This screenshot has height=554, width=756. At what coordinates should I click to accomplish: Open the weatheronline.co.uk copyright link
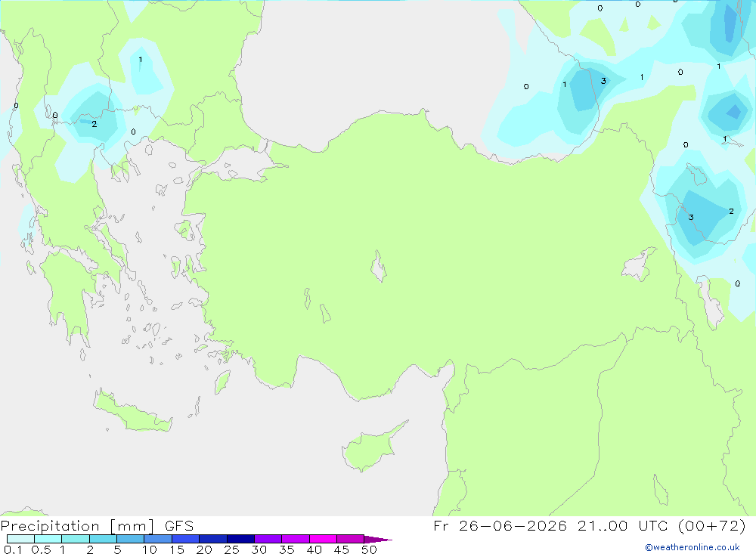click(692, 547)
